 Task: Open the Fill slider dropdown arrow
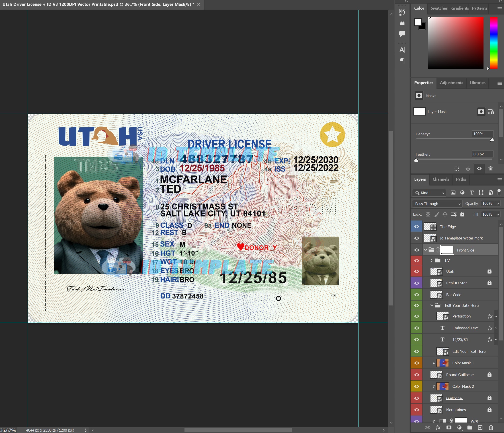(498, 214)
